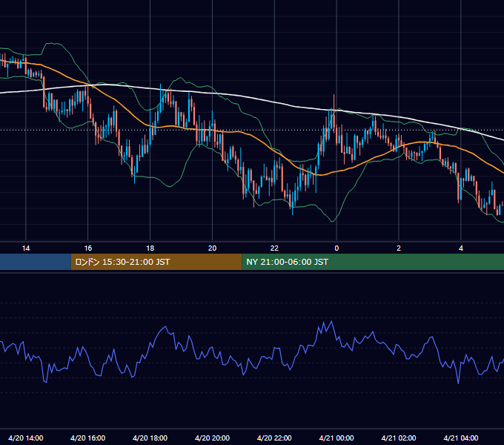The height and width of the screenshot is (445, 504).
Task: Click the 14 hour axis label
Action: click(x=26, y=248)
